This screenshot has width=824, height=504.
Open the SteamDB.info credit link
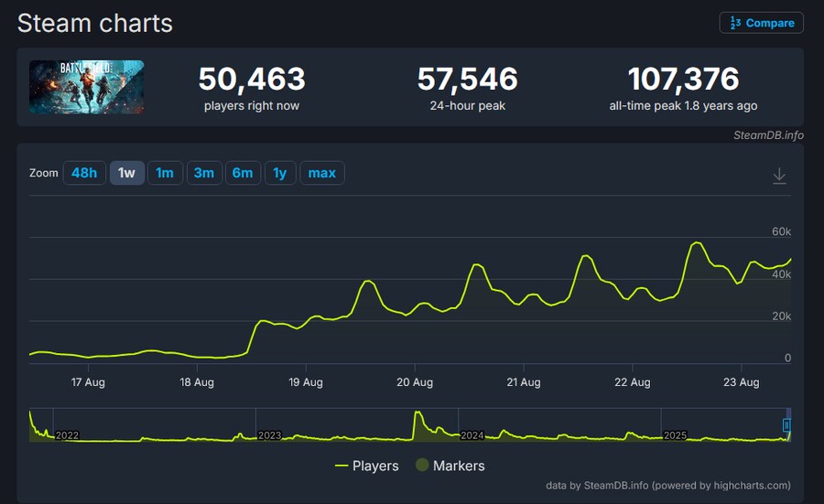point(768,135)
